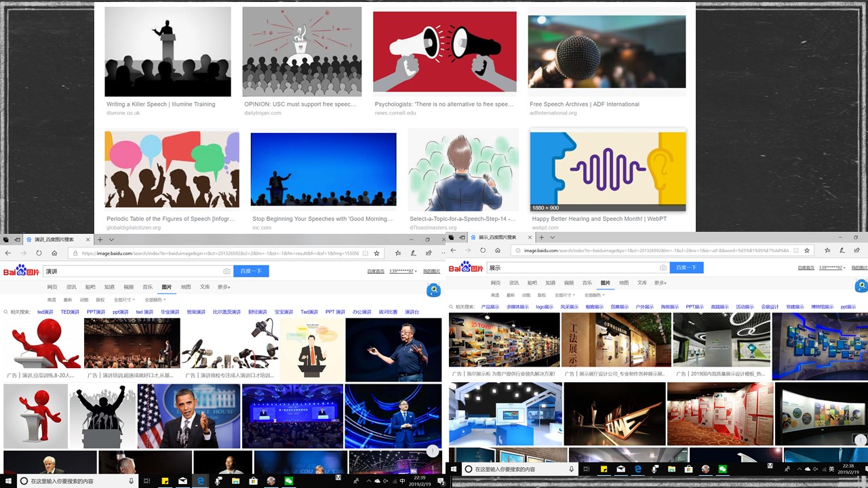Open Obama speech thumbnail in 演讲 results
Image resolution: width=868 pixels, height=488 pixels.
[x=189, y=416]
